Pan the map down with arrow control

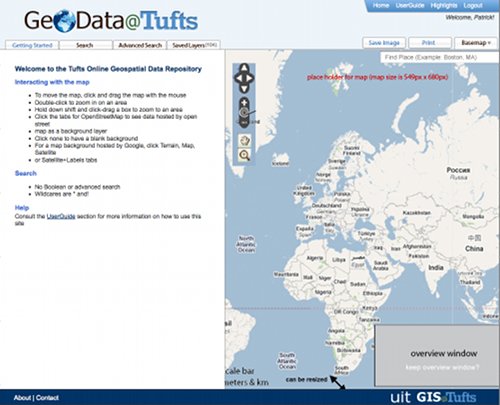(x=244, y=88)
